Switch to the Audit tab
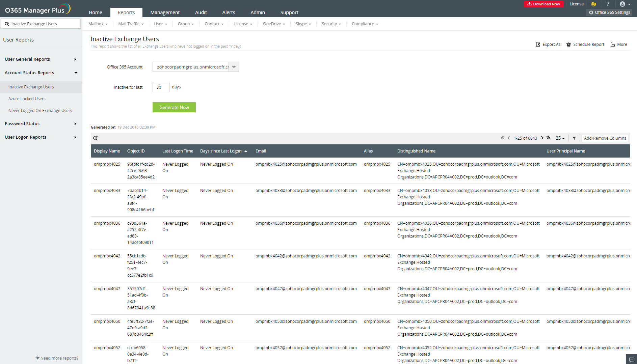The image size is (637, 364). point(201,12)
